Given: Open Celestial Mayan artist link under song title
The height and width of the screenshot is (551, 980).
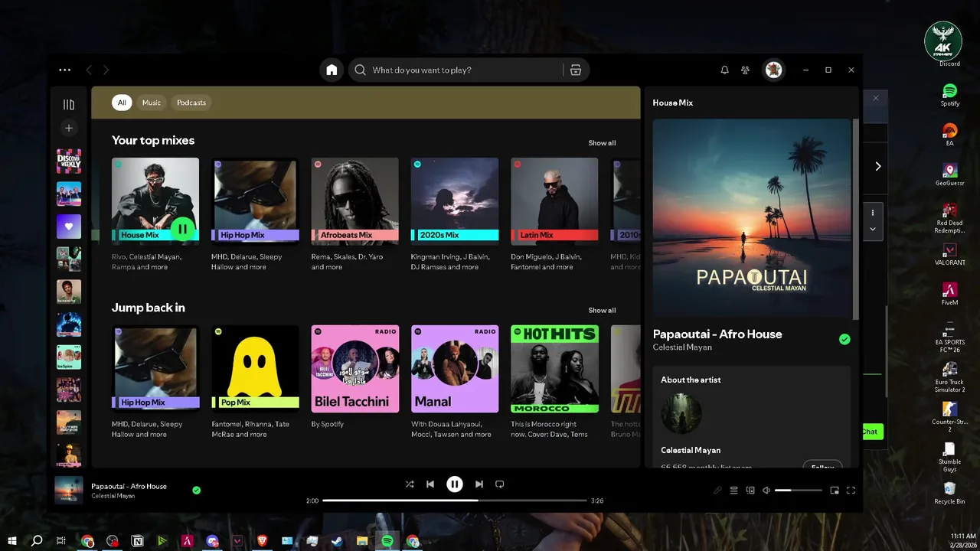Looking at the screenshot, I should (682, 347).
